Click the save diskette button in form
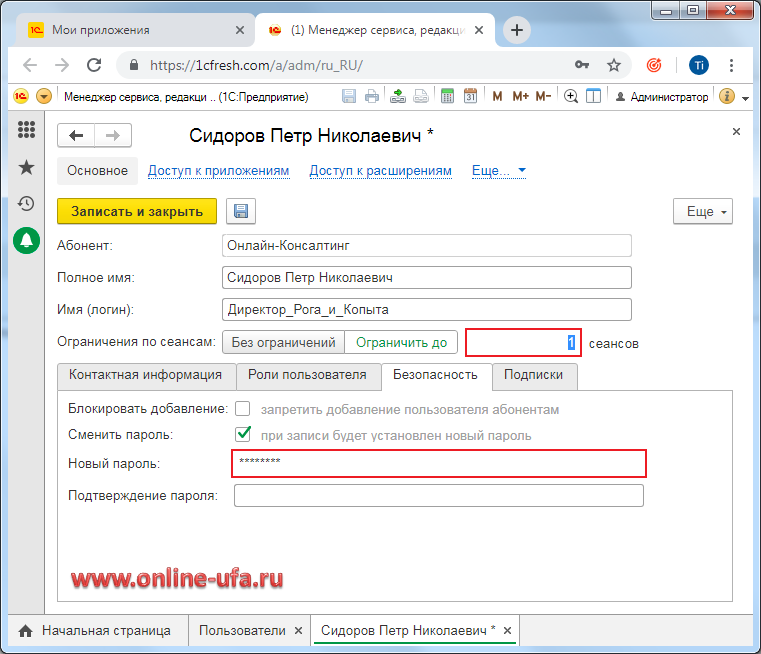The image size is (761, 654). [241, 211]
